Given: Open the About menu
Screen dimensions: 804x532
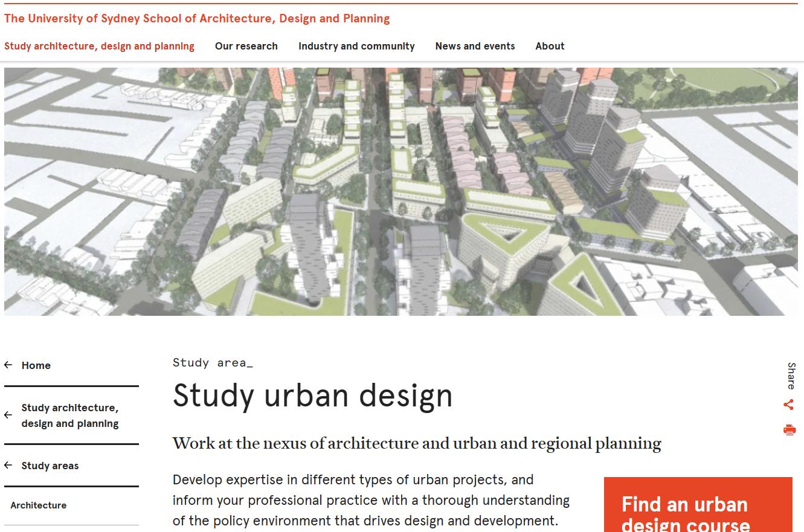Looking at the screenshot, I should click(550, 46).
